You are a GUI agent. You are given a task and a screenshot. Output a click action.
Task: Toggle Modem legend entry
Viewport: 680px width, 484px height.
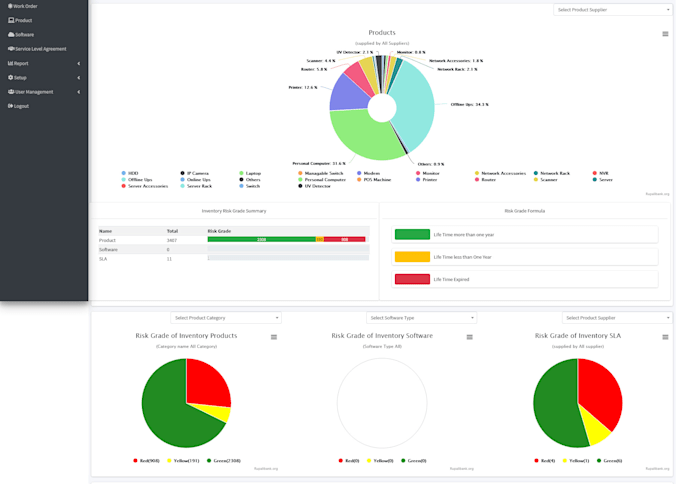[x=369, y=173]
